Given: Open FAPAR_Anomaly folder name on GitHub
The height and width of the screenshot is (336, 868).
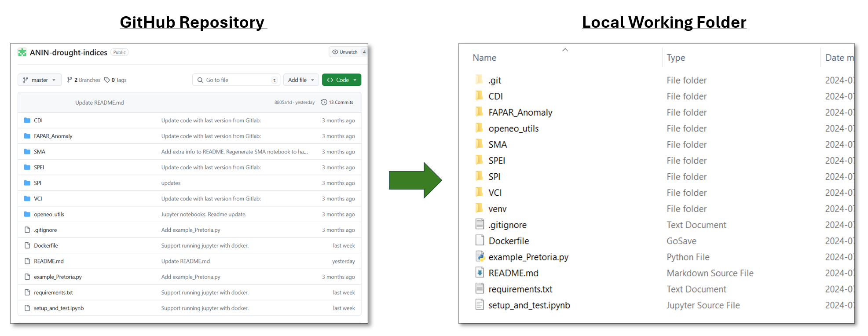Looking at the screenshot, I should pos(53,136).
